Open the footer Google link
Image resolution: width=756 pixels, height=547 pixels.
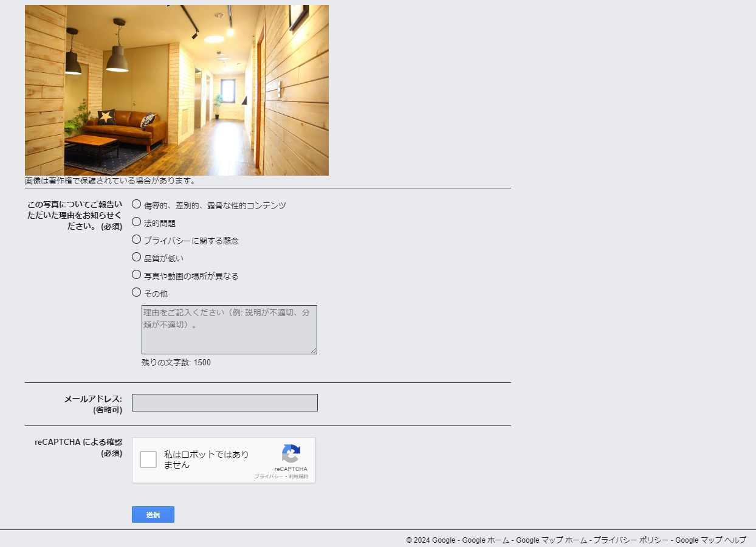tap(444, 540)
